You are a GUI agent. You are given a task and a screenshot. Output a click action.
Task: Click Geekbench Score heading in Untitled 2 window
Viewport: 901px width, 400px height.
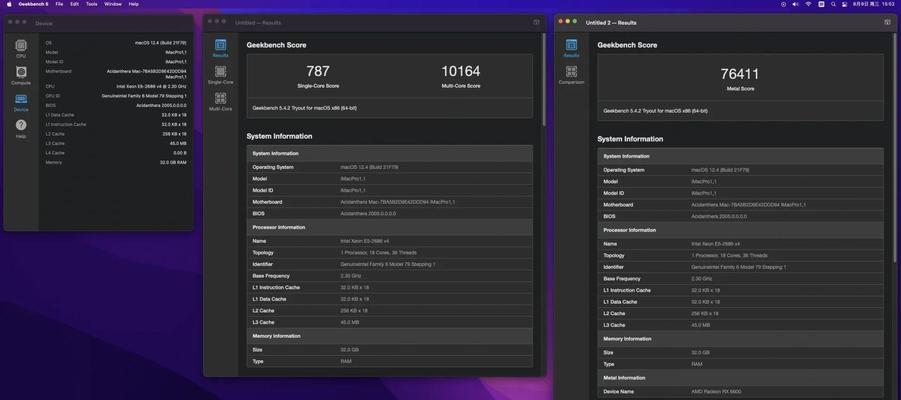tap(627, 45)
